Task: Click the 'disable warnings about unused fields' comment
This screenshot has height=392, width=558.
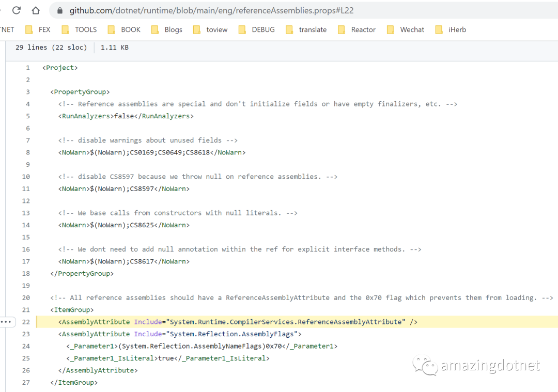Action: (148, 140)
